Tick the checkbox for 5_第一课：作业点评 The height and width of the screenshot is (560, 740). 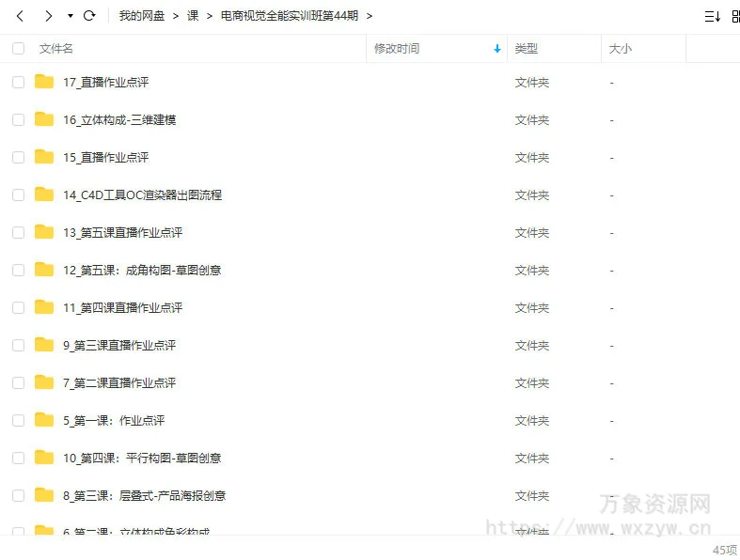click(18, 420)
